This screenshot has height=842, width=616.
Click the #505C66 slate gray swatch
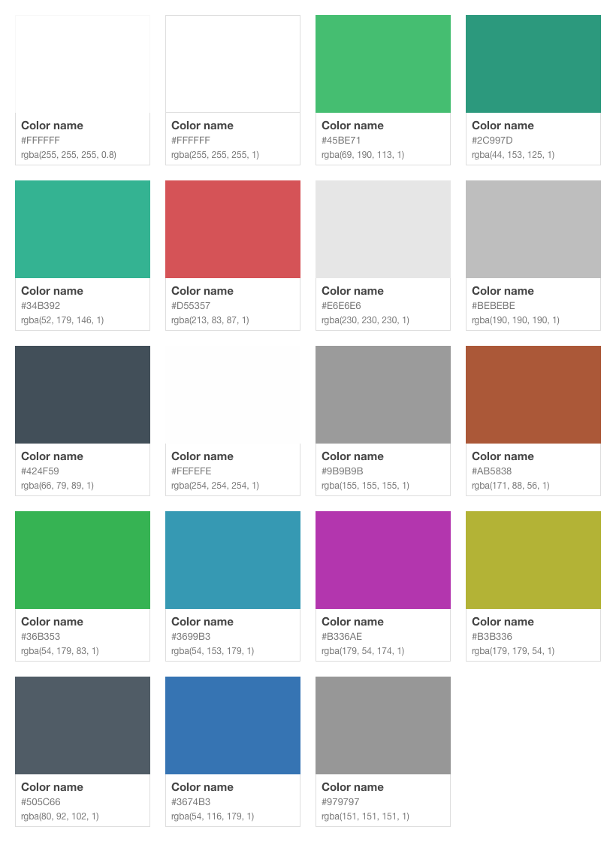[x=83, y=725]
